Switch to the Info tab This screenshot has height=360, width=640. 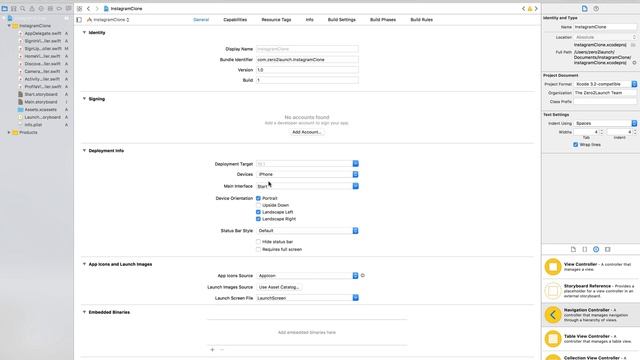click(310, 20)
